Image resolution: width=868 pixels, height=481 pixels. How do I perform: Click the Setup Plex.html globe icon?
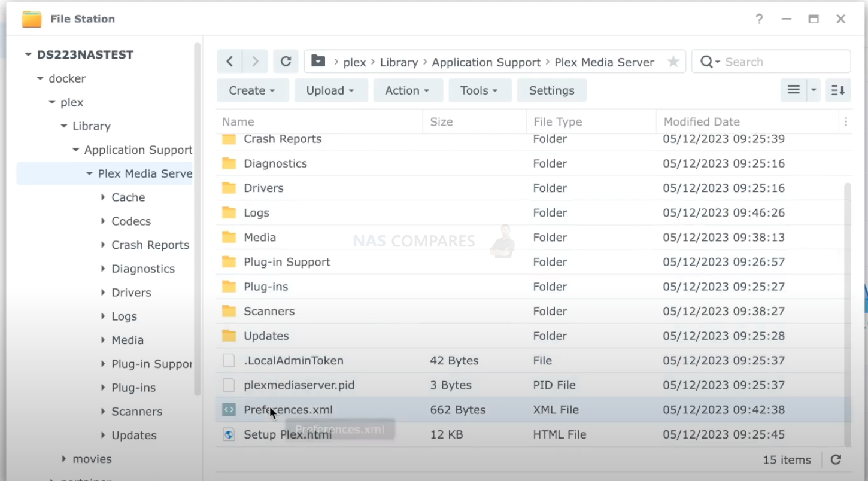point(229,434)
